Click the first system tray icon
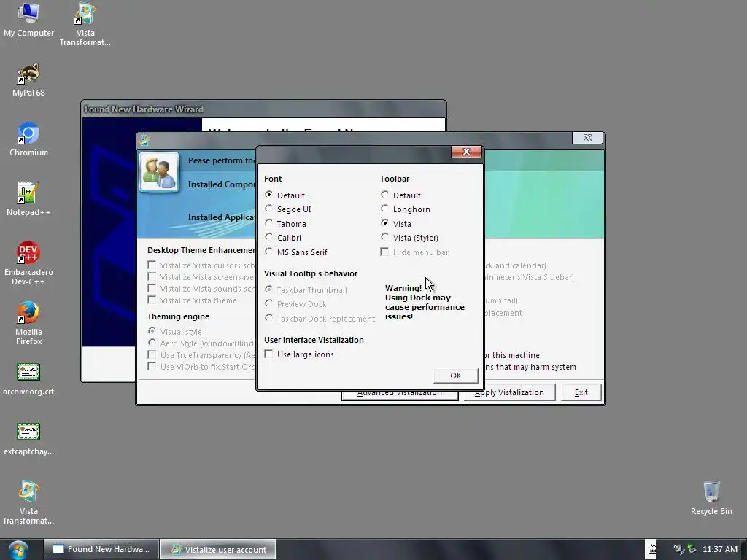Image resolution: width=747 pixels, height=560 pixels. [x=678, y=549]
